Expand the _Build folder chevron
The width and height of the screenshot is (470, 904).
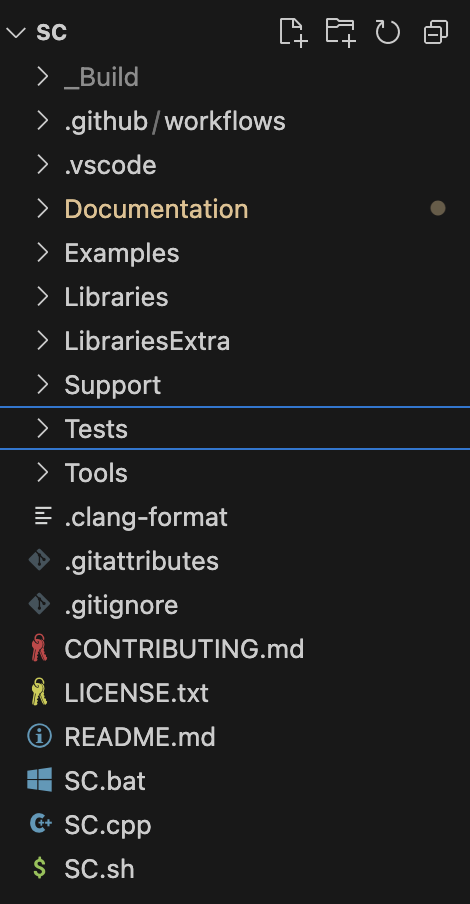click(42, 77)
